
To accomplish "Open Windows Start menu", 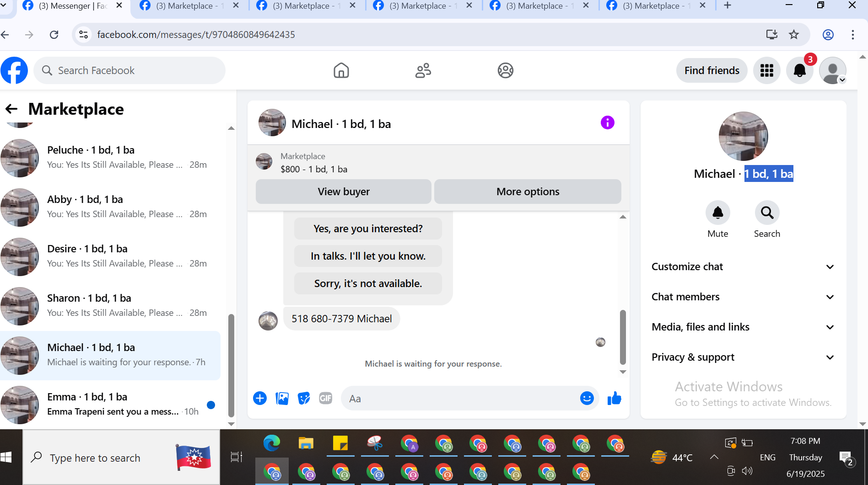I will [x=6, y=457].
